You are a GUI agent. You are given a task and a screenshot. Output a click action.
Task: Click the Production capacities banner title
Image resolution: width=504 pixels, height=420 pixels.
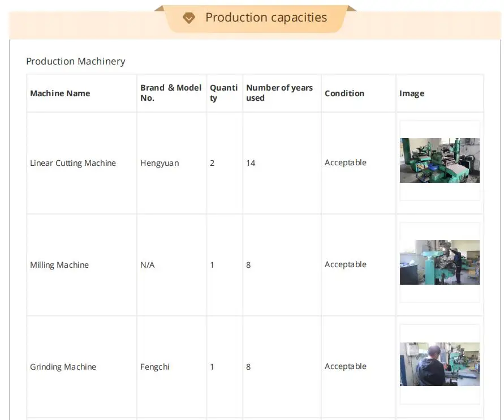pyautogui.click(x=266, y=18)
